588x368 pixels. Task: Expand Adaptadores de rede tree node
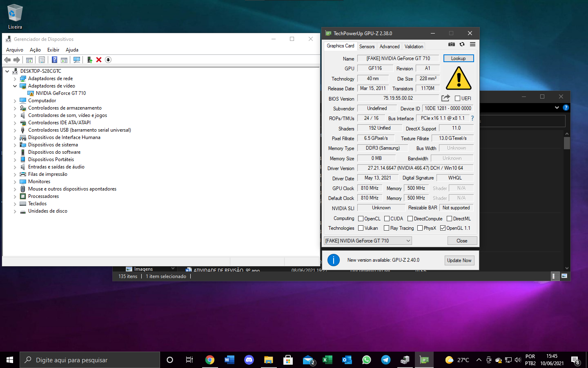(x=15, y=79)
